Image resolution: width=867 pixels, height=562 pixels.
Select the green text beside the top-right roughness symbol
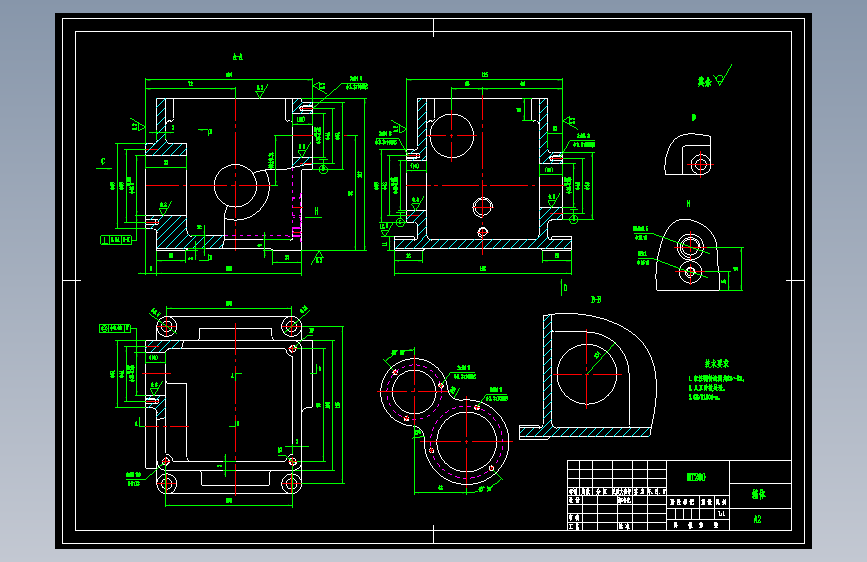pyautogui.click(x=704, y=82)
